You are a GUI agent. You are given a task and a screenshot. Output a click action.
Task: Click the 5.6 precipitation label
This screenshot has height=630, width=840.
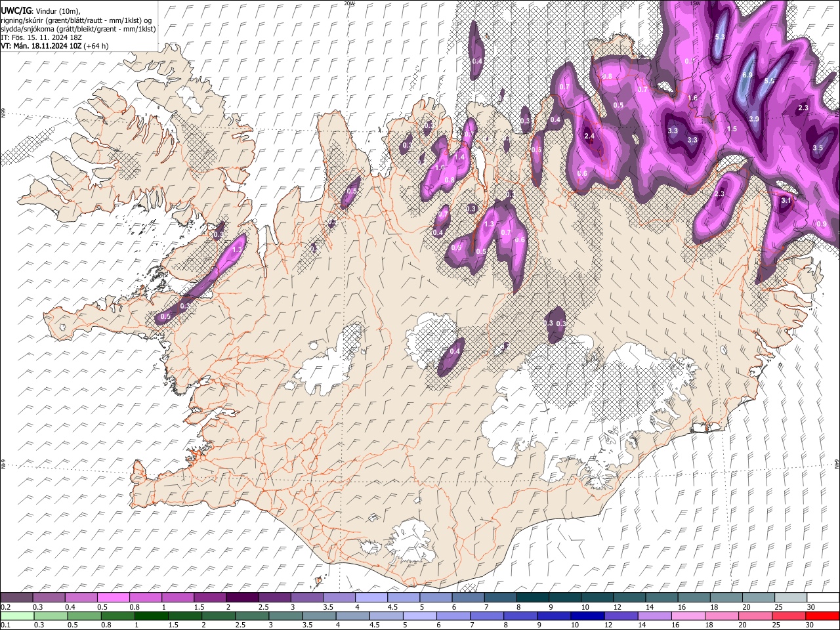click(770, 81)
